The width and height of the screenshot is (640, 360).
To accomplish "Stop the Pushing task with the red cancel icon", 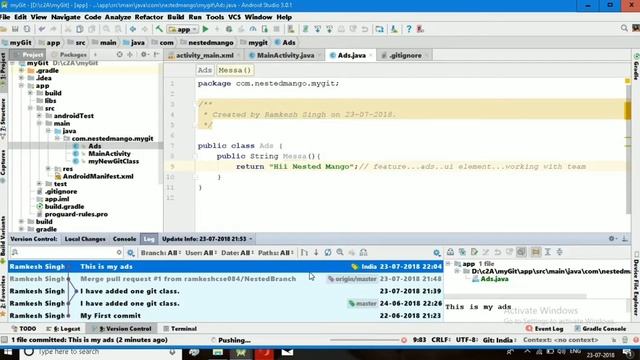I will coord(404,340).
